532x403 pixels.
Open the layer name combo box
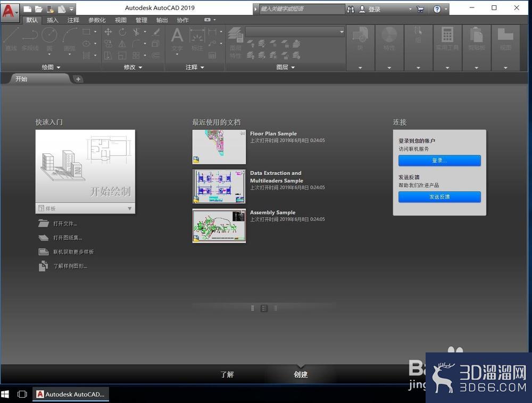click(295, 32)
